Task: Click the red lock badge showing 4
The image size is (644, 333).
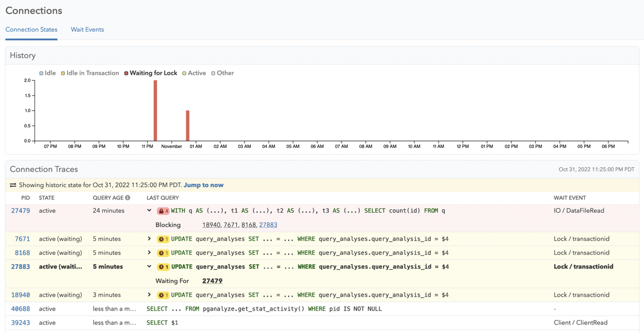Action: point(163,210)
